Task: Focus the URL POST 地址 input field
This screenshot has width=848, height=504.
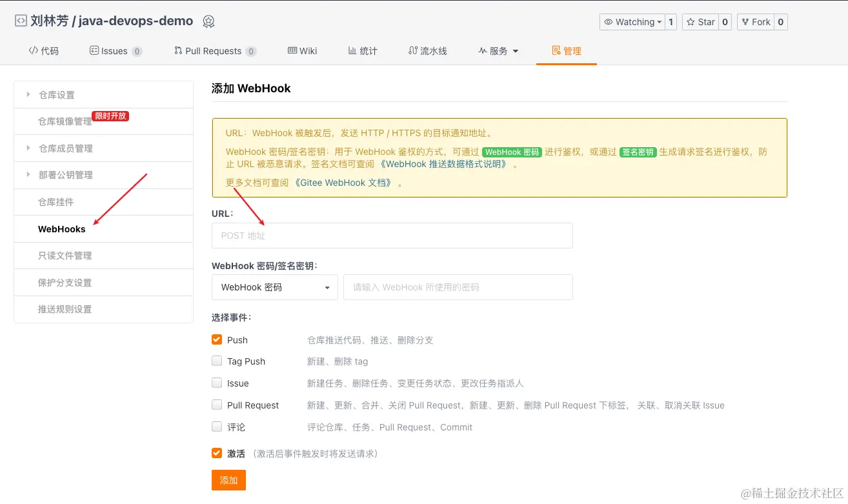Action: [392, 236]
